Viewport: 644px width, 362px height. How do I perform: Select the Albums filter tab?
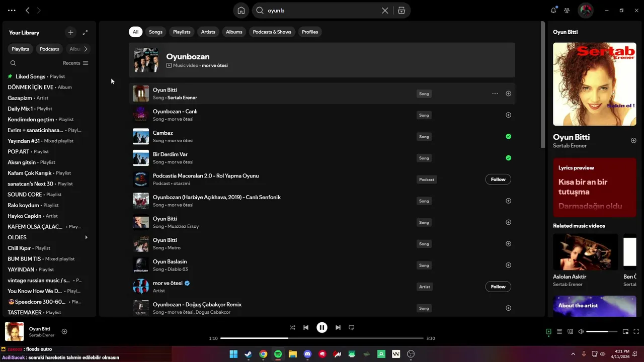click(x=234, y=32)
